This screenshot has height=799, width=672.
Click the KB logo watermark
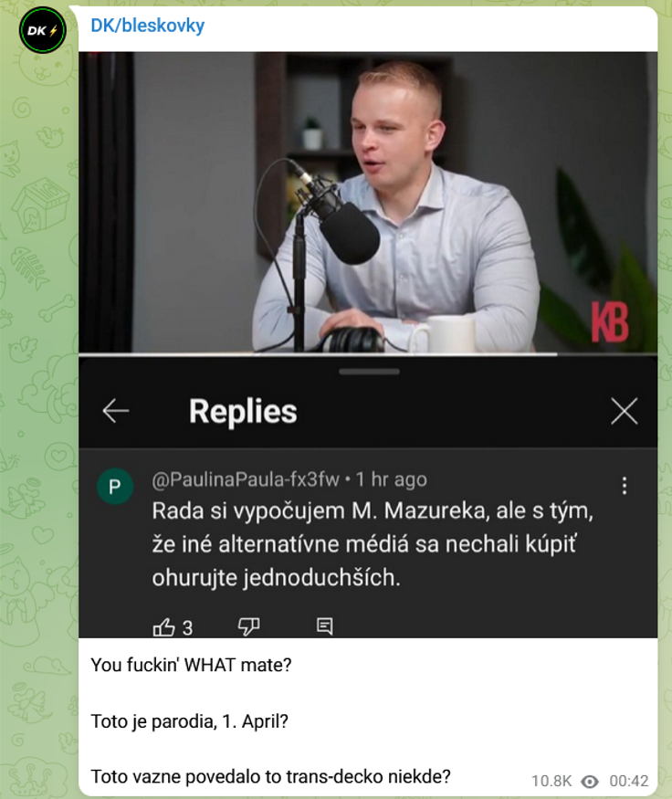coord(610,322)
